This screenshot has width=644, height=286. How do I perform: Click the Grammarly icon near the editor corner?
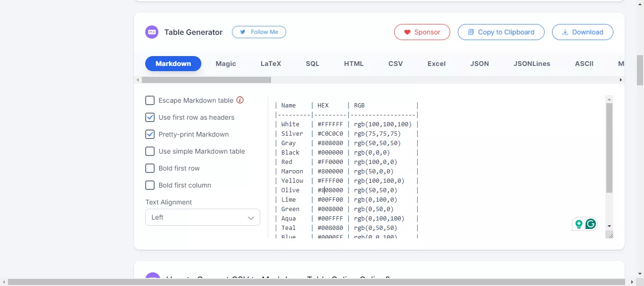(591, 224)
